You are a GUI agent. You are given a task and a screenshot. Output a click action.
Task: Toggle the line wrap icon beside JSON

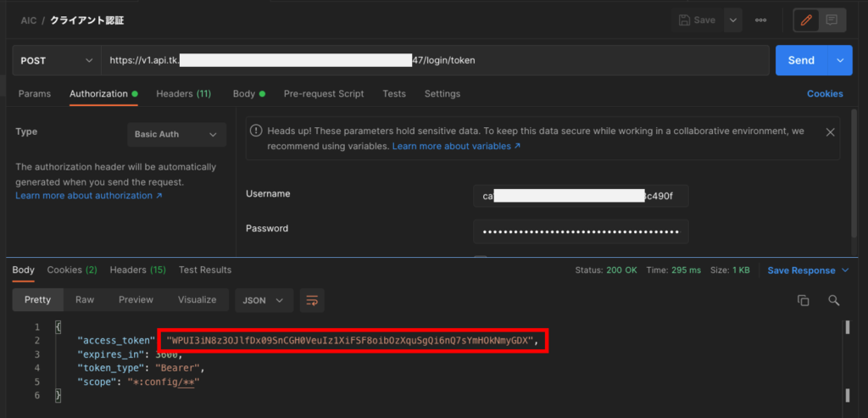[312, 300]
